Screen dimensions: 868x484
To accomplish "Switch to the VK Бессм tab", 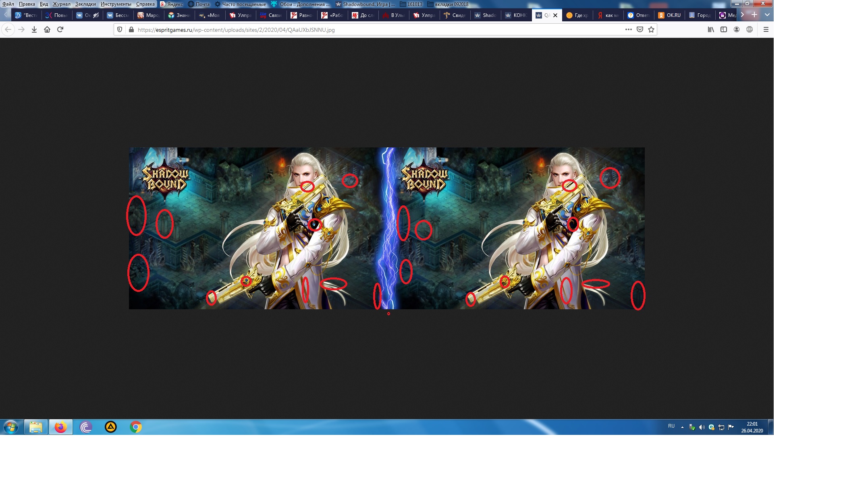I will (x=118, y=15).
